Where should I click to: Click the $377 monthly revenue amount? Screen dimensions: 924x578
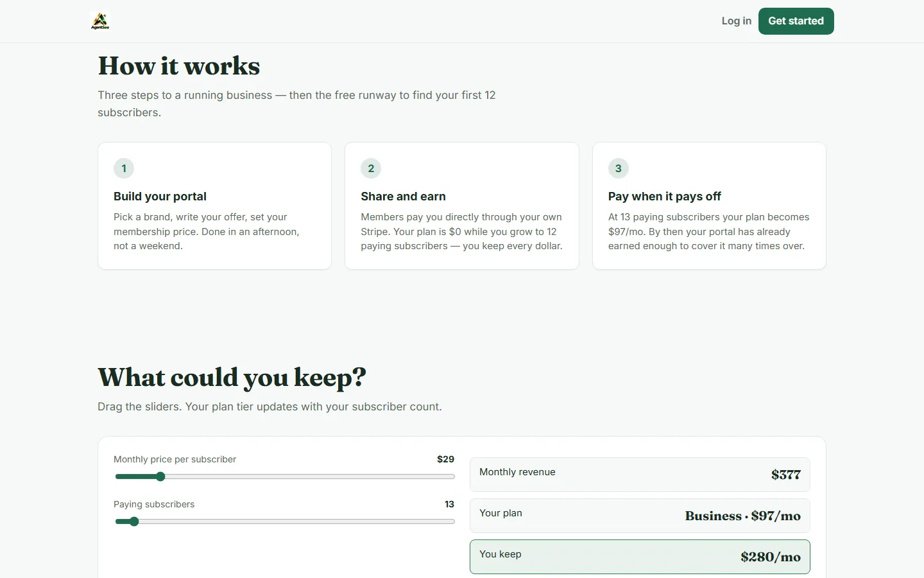point(786,475)
